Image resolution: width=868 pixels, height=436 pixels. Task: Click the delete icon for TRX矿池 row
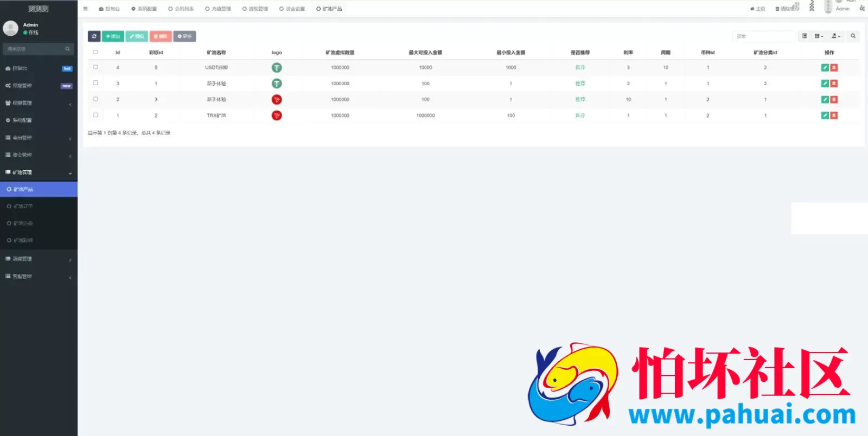(834, 116)
